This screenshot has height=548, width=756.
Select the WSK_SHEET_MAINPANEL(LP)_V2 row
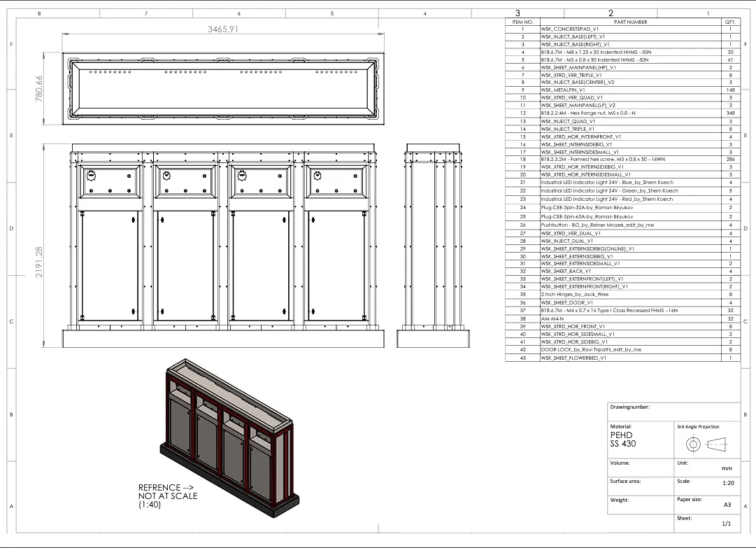click(x=622, y=105)
